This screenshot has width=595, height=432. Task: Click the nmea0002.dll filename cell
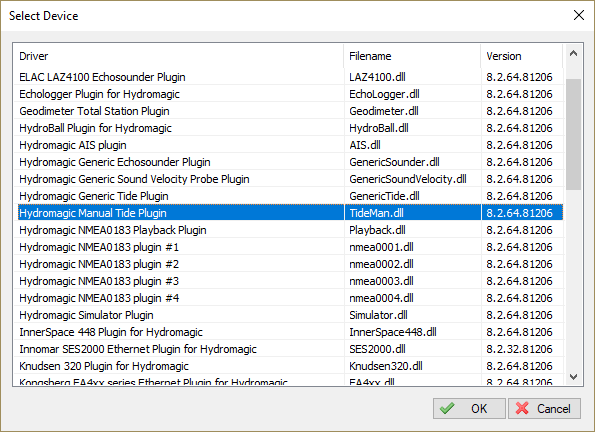click(x=381, y=264)
